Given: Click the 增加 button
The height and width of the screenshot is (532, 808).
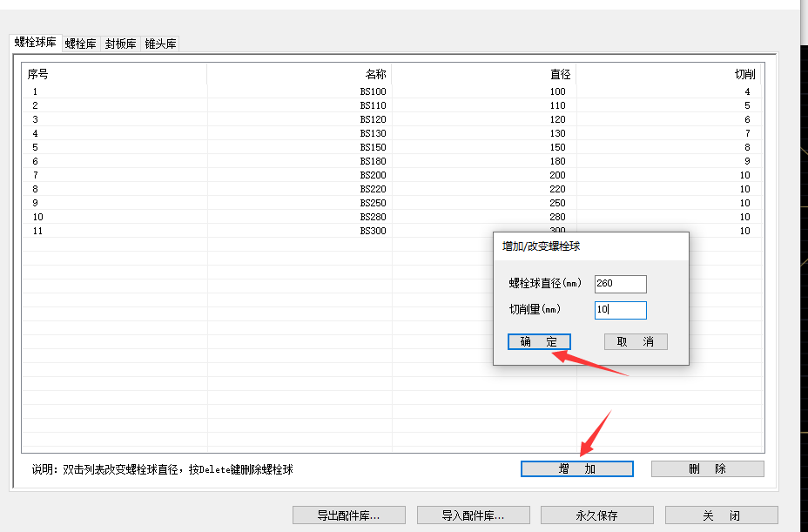Looking at the screenshot, I should [x=577, y=468].
